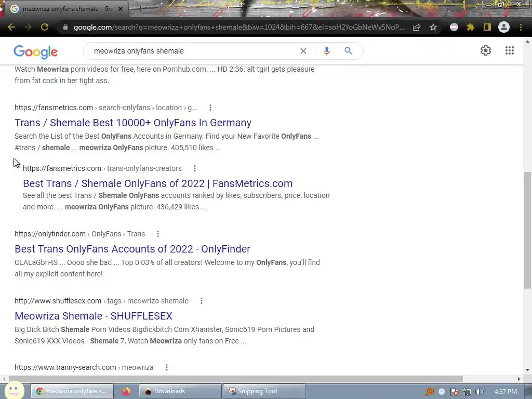Open options for tranny-search.com result
Viewport: 532px width, 399px height.
coord(167,367)
